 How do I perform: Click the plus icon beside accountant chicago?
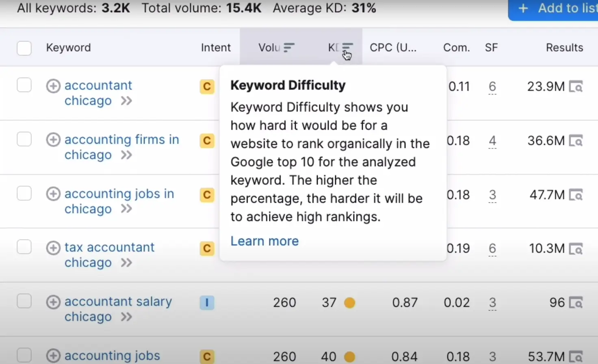[x=53, y=86]
